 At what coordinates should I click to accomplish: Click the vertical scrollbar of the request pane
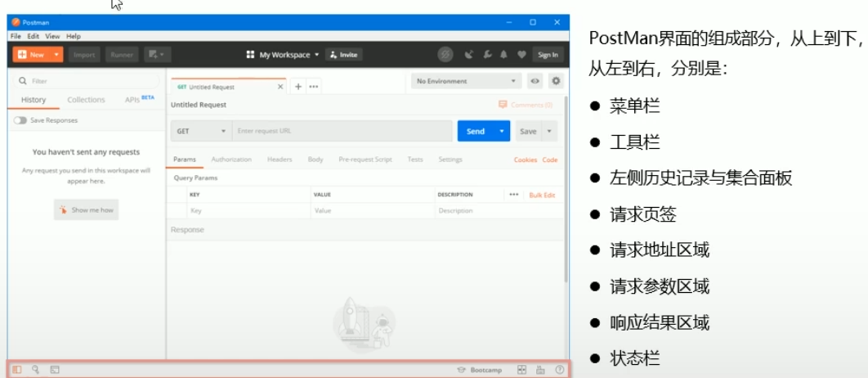coord(566,188)
